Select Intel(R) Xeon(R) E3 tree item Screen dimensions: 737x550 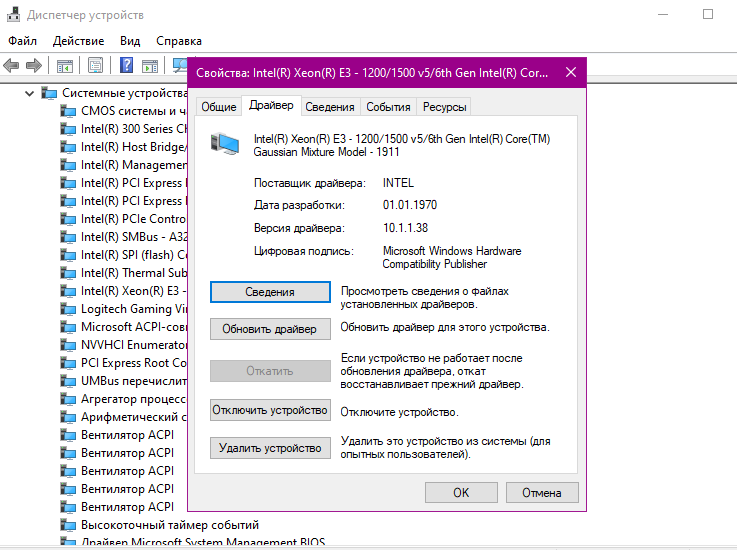133,291
